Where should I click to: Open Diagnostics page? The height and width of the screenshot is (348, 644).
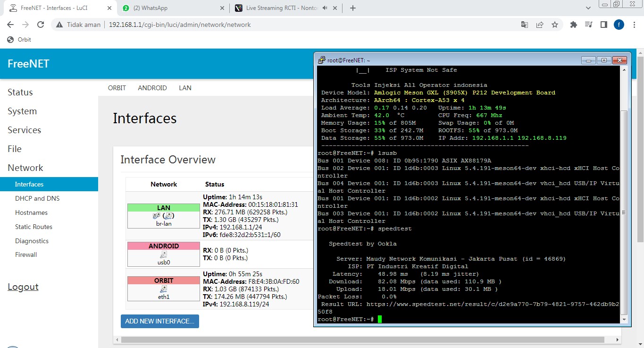pos(32,241)
